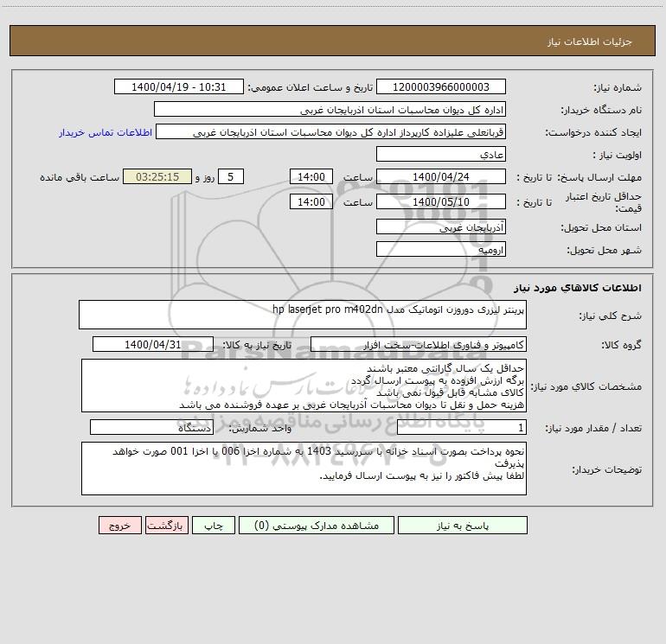
Task: Click the priority field عادی
Action: click(x=441, y=155)
